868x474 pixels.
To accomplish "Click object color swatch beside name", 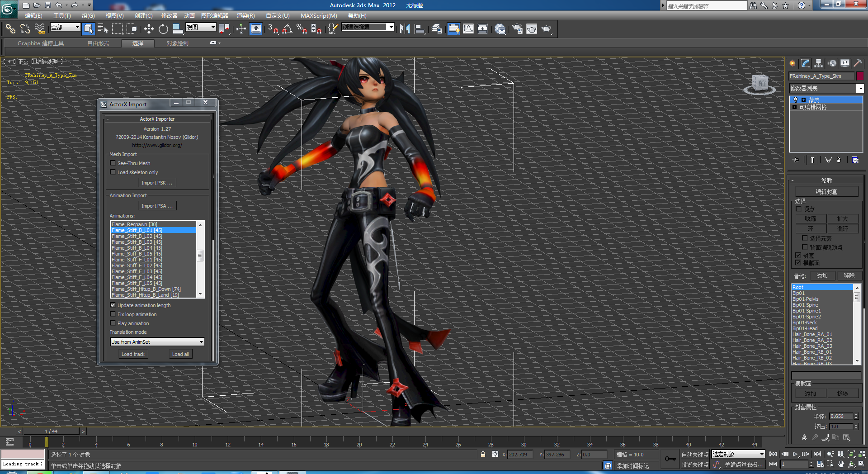I will (860, 76).
